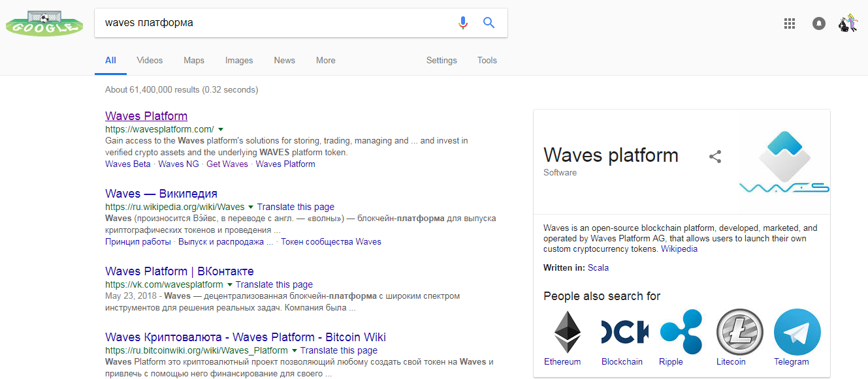Open the Waves Platform result title
868x379 pixels.
(x=146, y=116)
